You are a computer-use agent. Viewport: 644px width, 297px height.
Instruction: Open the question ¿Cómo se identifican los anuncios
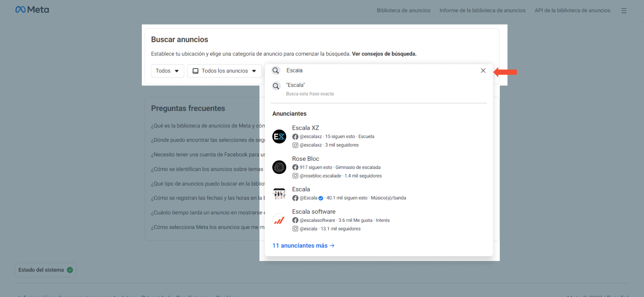point(207,169)
